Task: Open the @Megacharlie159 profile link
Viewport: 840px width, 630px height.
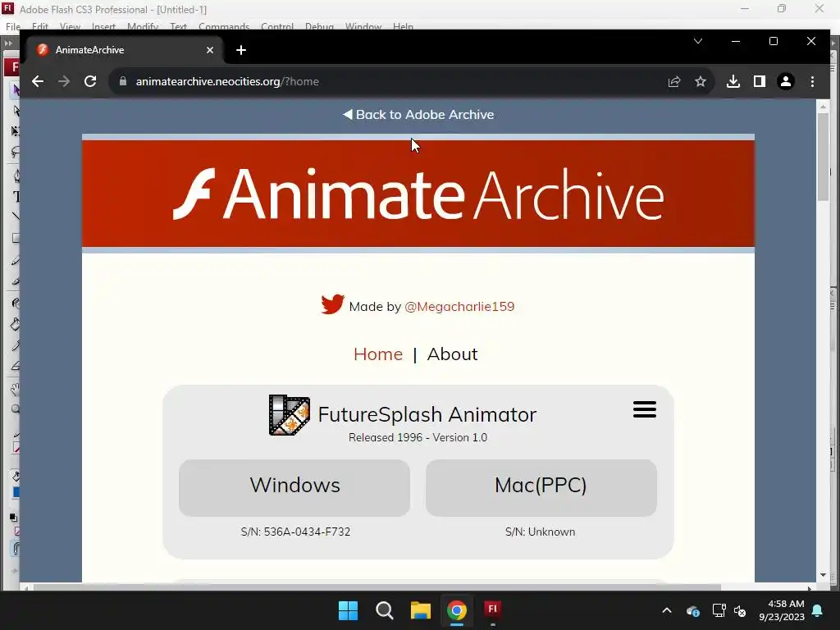Action: coord(459,307)
